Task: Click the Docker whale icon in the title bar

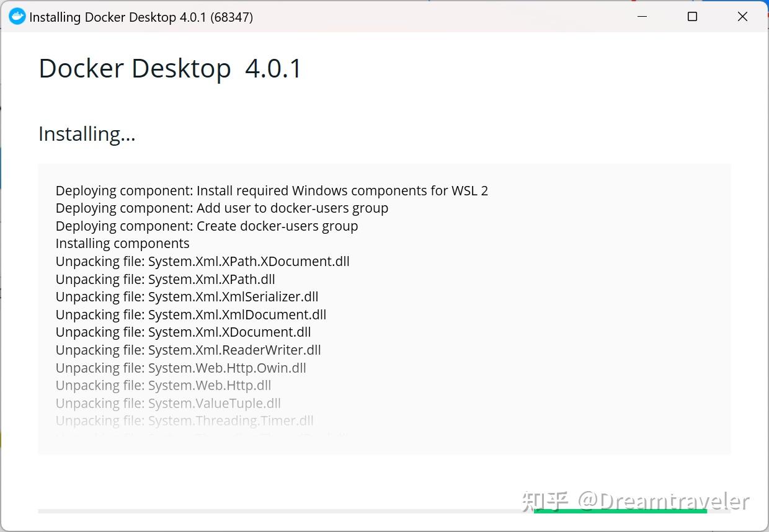Action: point(17,16)
